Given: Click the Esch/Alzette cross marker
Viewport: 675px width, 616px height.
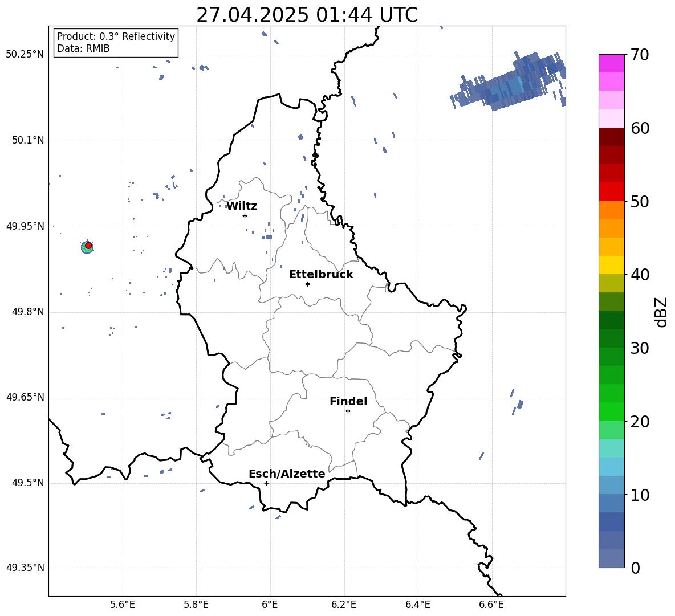Looking at the screenshot, I should (x=266, y=483).
